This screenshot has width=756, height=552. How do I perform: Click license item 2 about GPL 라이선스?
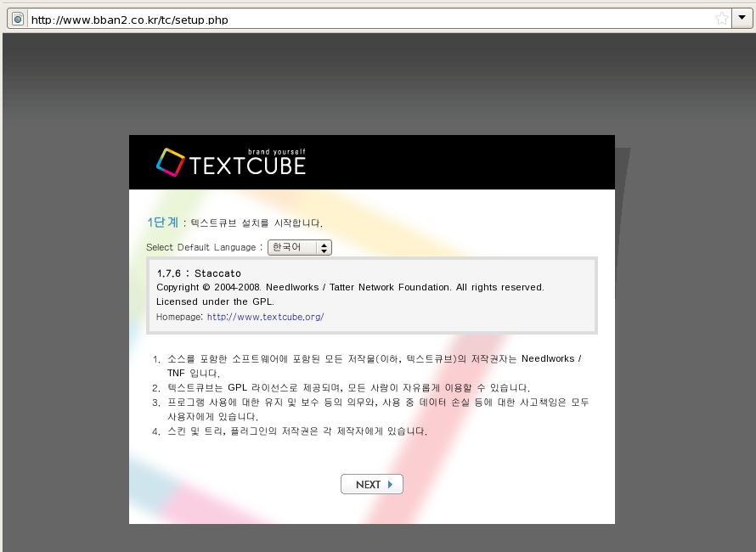pos(348,387)
